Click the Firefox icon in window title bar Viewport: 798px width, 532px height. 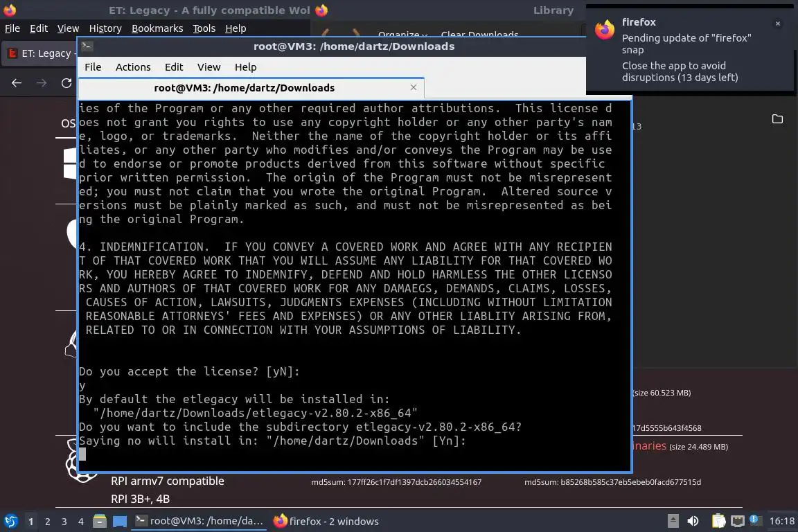(x=10, y=10)
